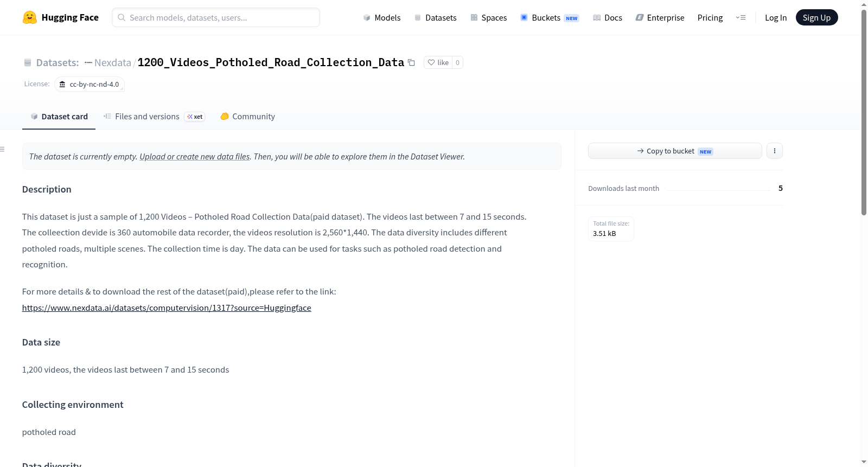Copy dataset name with the copy icon
The height and width of the screenshot is (467, 868).
coord(411,62)
